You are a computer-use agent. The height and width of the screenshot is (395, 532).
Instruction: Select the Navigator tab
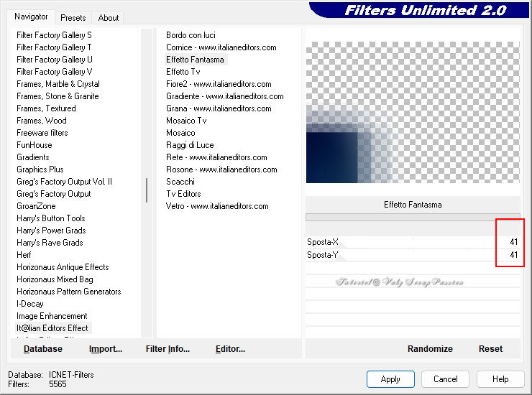32,17
